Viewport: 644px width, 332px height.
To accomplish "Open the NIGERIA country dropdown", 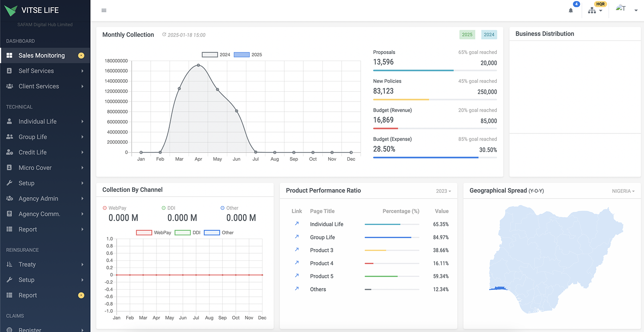I will pyautogui.click(x=623, y=191).
